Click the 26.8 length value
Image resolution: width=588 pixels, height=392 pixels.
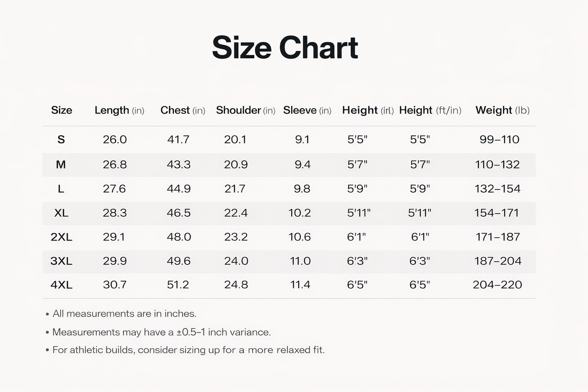pyautogui.click(x=115, y=164)
